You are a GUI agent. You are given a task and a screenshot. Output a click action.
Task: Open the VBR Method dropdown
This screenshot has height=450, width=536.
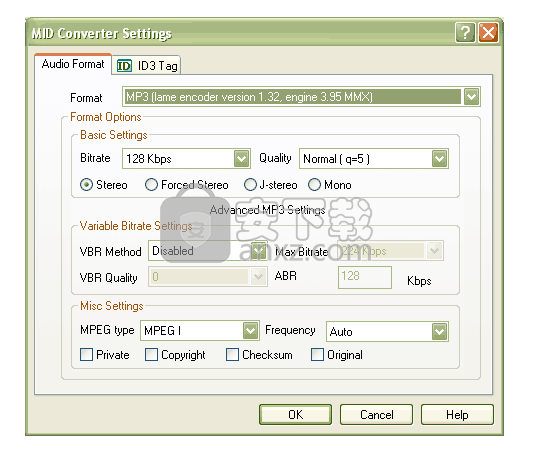coord(258,251)
